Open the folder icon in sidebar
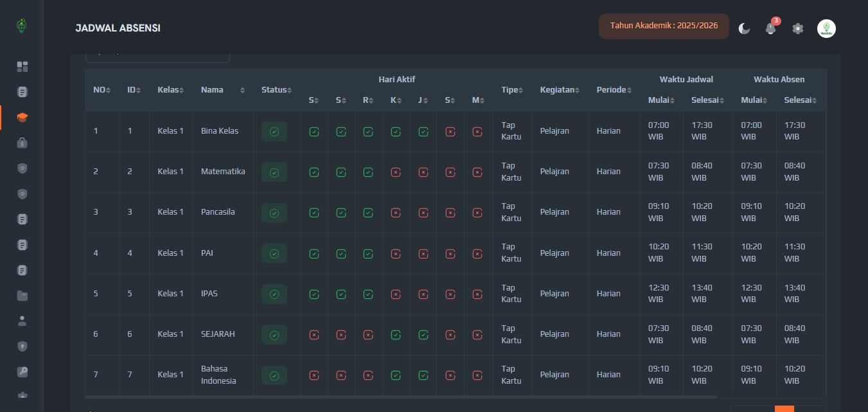The width and height of the screenshot is (868, 412). click(22, 296)
